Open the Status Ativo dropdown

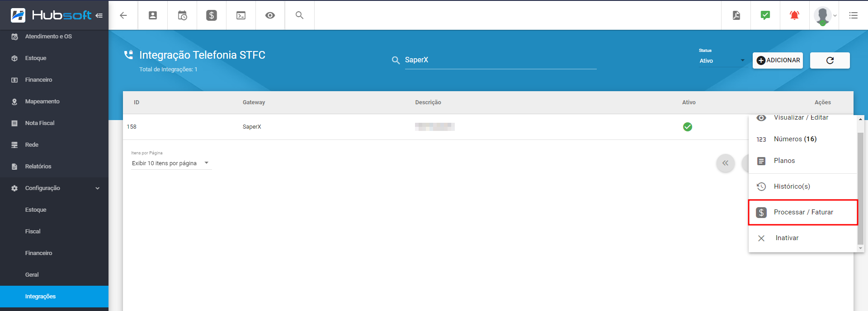[722, 60]
